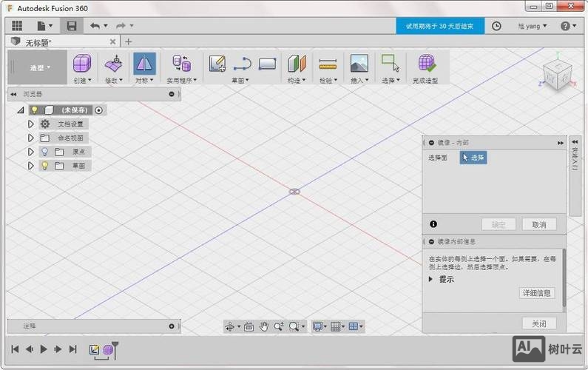Click the 完成造型 (Finish Form) icon
Viewport: 588px width, 370px height.
click(426, 64)
